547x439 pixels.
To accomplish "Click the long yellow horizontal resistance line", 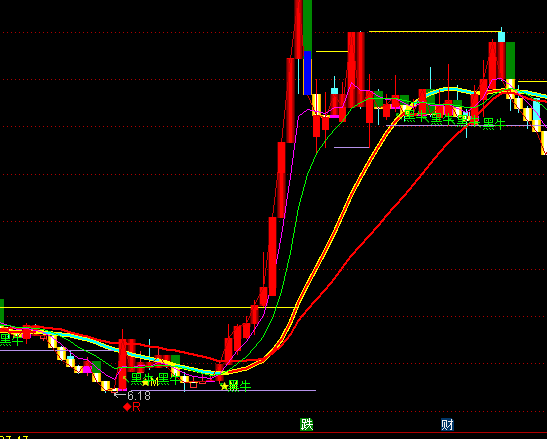I will click(147, 308).
